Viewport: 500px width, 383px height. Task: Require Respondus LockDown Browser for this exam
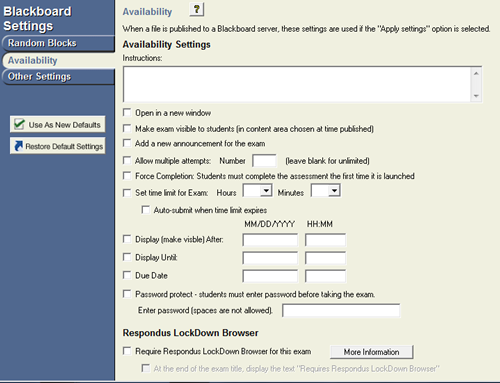coord(127,351)
